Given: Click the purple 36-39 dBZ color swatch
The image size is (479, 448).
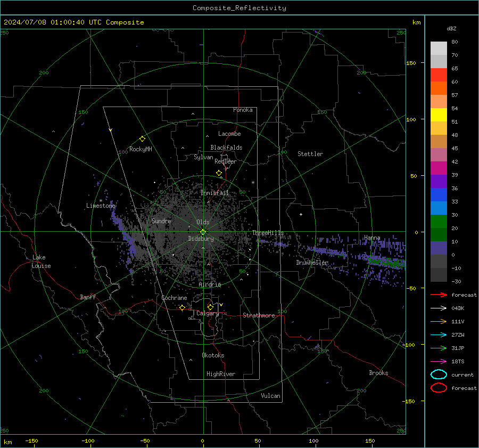Looking at the screenshot, I should pyautogui.click(x=439, y=182).
